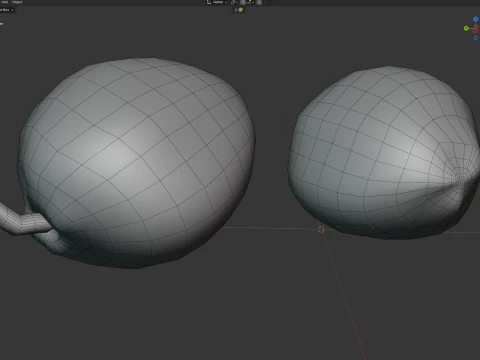This screenshot has width=480, height=360.
Task: Click the colorful addon icon below header
Action: click(241, 10)
